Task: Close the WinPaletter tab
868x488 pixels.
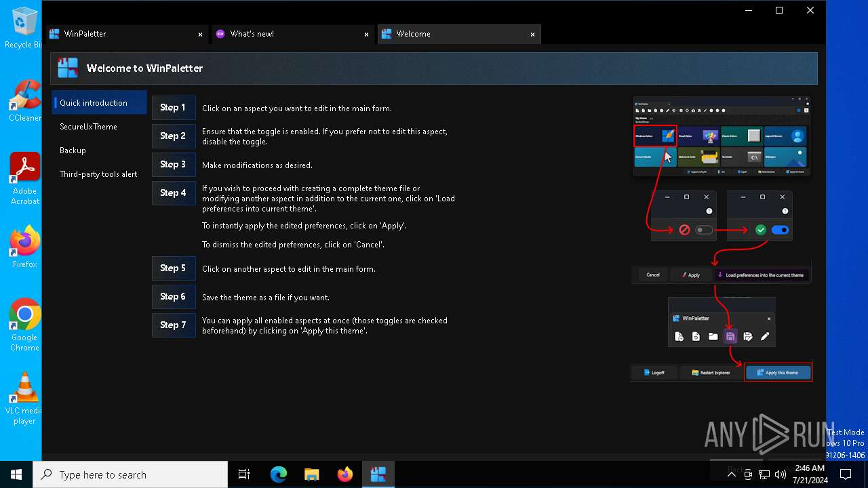Action: tap(200, 34)
